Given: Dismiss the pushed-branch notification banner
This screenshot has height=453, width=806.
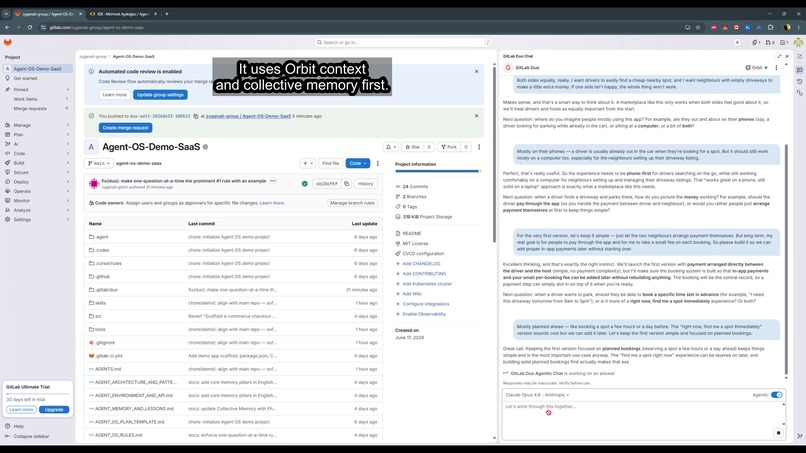Looking at the screenshot, I should (x=477, y=116).
